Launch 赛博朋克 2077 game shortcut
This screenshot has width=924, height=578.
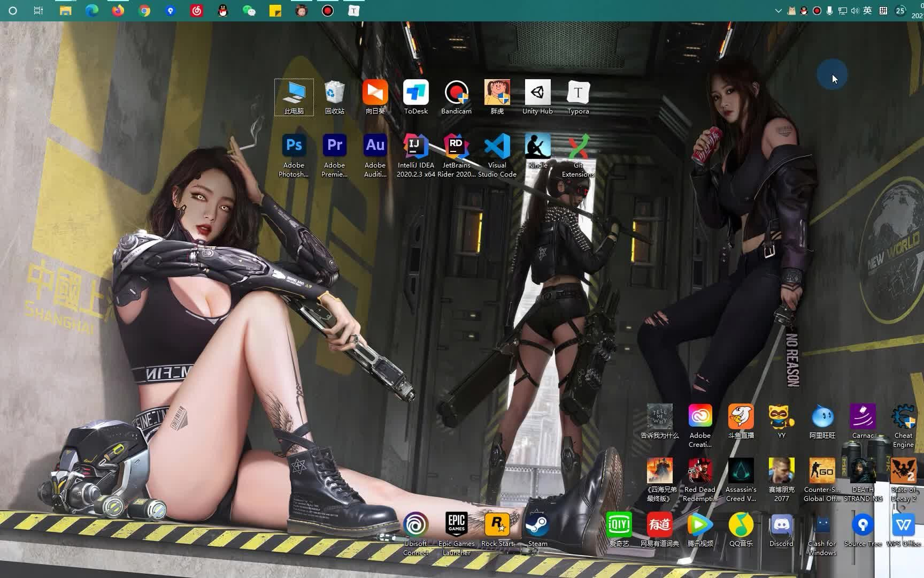tap(782, 480)
